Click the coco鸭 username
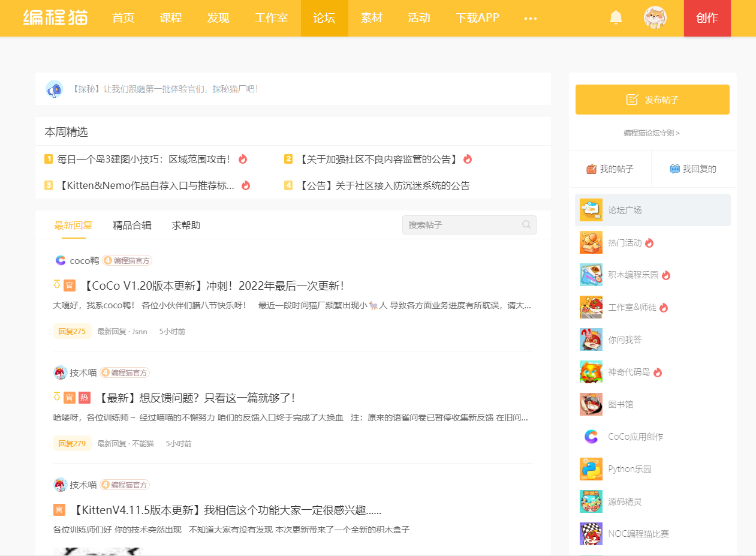The width and height of the screenshot is (756, 556). tap(85, 260)
